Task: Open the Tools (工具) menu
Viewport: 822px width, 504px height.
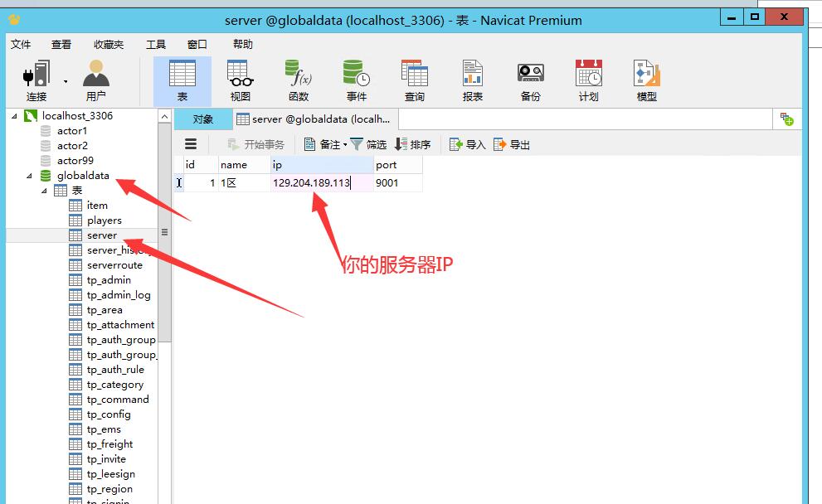Action: coord(156,44)
